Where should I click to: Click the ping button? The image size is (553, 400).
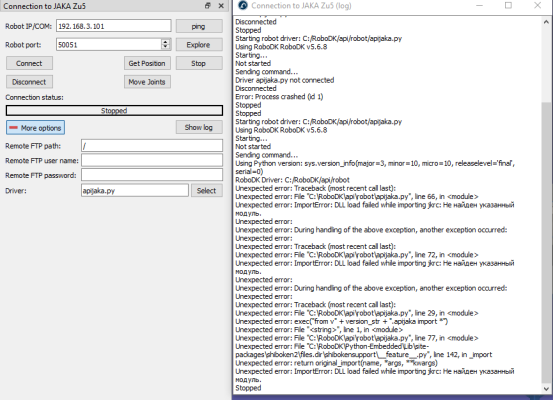tap(199, 26)
